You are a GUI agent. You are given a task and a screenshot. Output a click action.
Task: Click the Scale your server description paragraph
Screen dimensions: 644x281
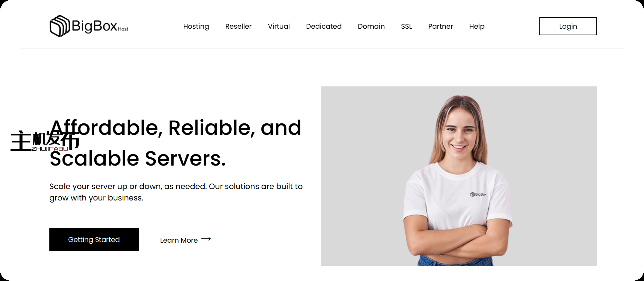click(x=176, y=192)
